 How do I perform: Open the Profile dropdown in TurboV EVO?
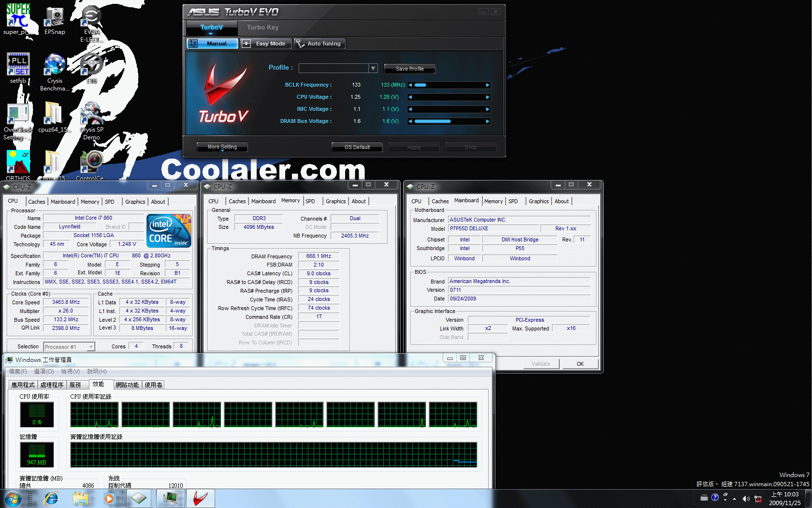[x=373, y=68]
